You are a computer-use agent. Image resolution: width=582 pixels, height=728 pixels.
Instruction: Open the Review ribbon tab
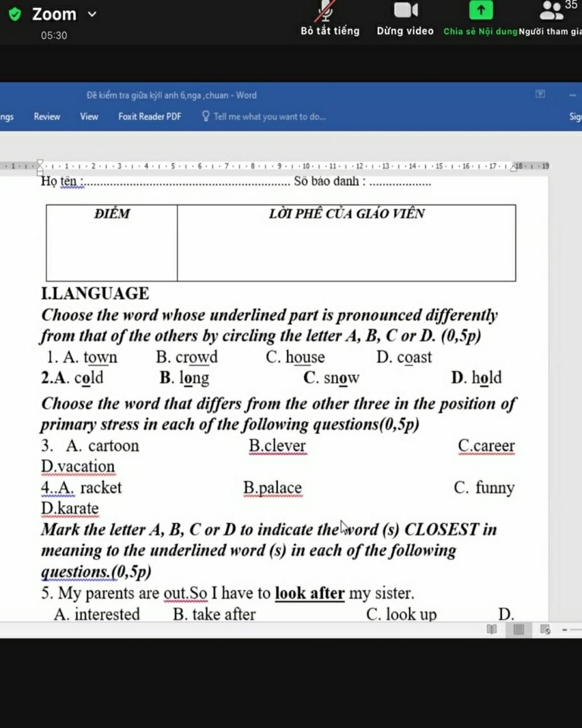[47, 117]
